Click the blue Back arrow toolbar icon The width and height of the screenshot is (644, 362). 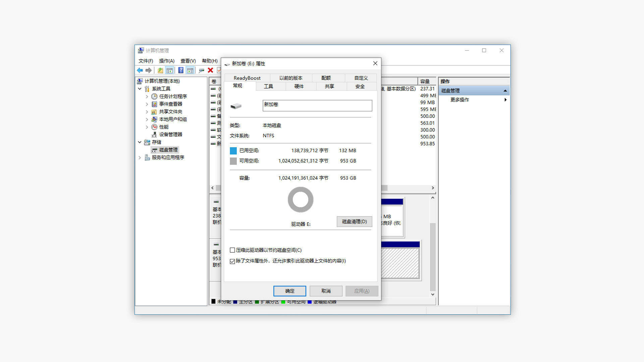point(140,70)
